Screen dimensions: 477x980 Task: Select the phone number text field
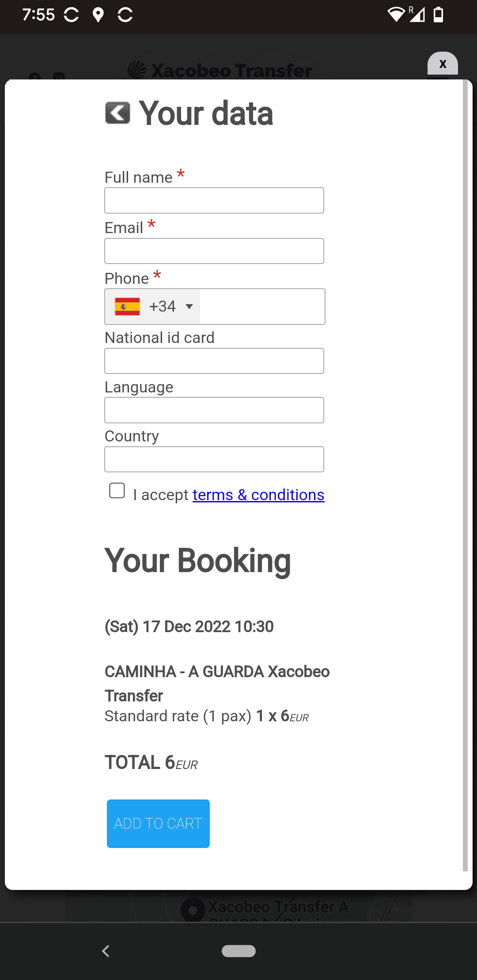click(x=262, y=306)
